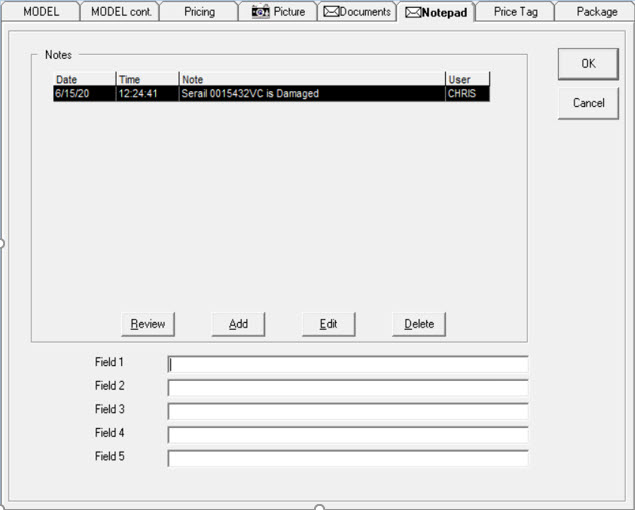Click the Review button
Viewport: 635px width, 510px height.
click(148, 324)
